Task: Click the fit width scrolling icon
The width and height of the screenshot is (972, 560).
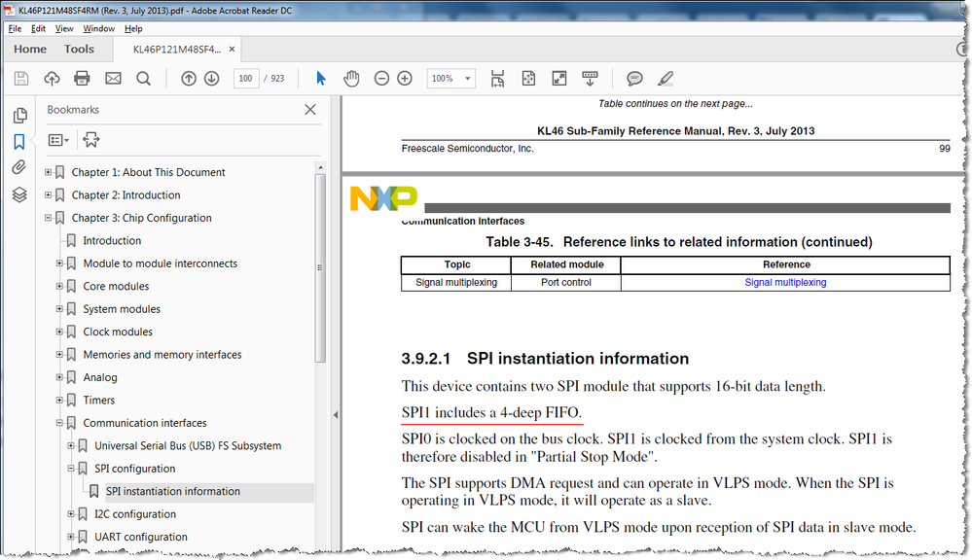Action: pyautogui.click(x=497, y=79)
